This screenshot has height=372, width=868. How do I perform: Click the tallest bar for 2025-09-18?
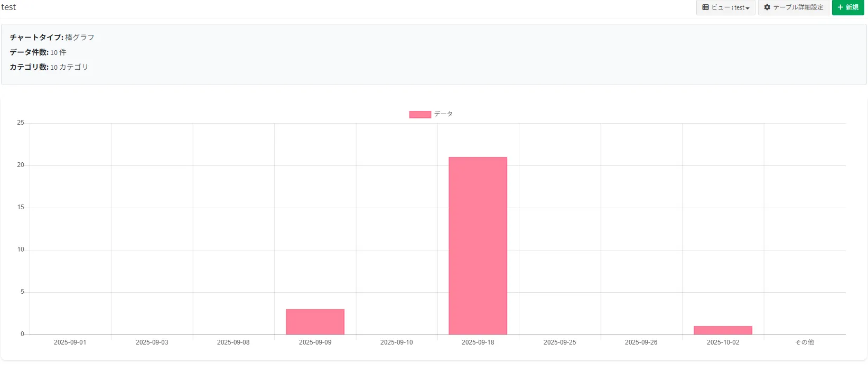tap(478, 246)
